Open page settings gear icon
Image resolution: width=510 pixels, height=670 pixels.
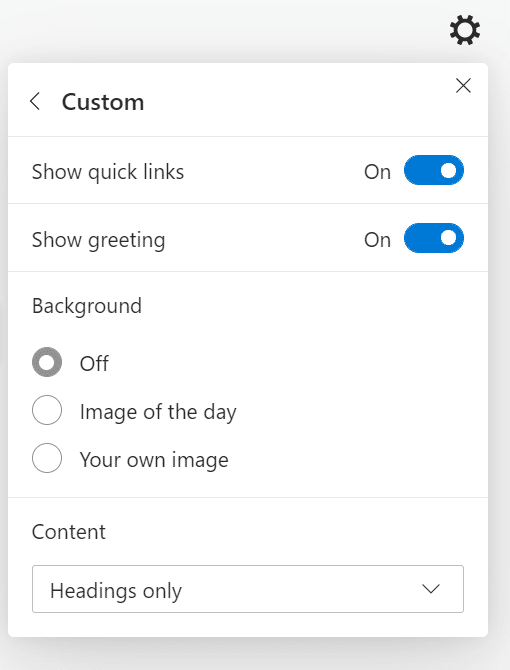tap(465, 30)
